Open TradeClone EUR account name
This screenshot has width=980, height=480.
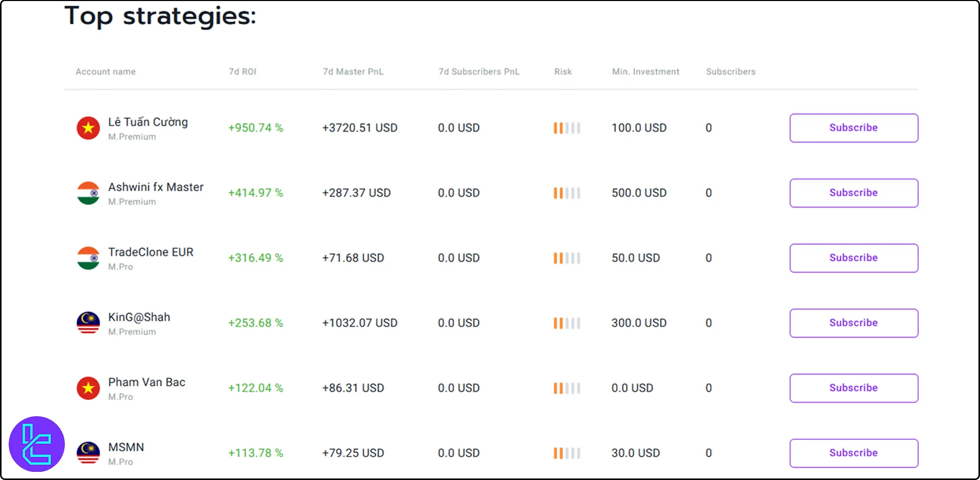pos(151,252)
